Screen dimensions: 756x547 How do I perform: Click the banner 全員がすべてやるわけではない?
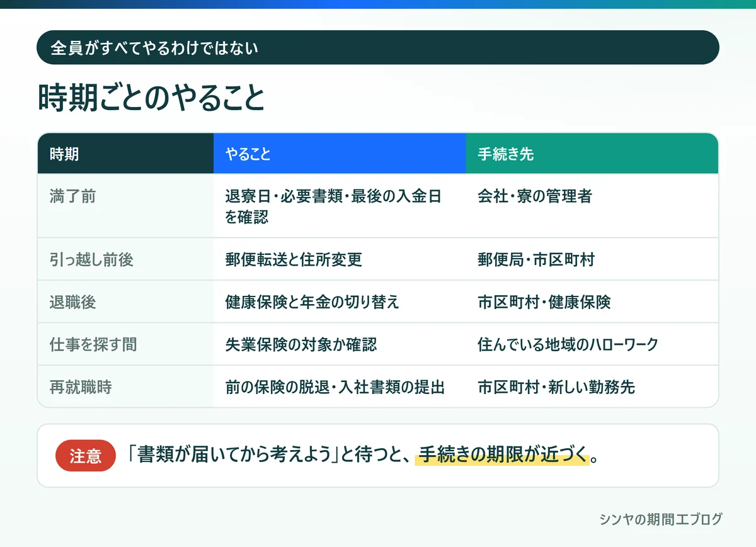pos(378,47)
